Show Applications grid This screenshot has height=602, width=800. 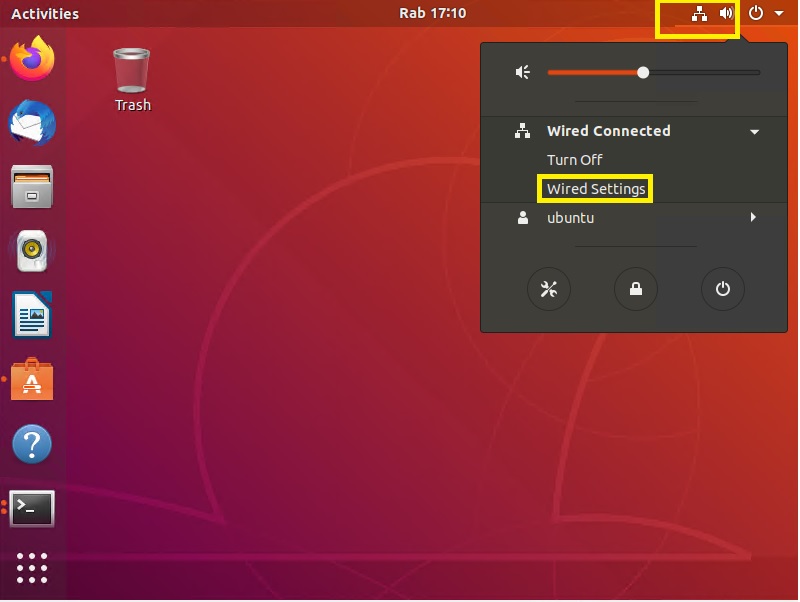(32, 567)
